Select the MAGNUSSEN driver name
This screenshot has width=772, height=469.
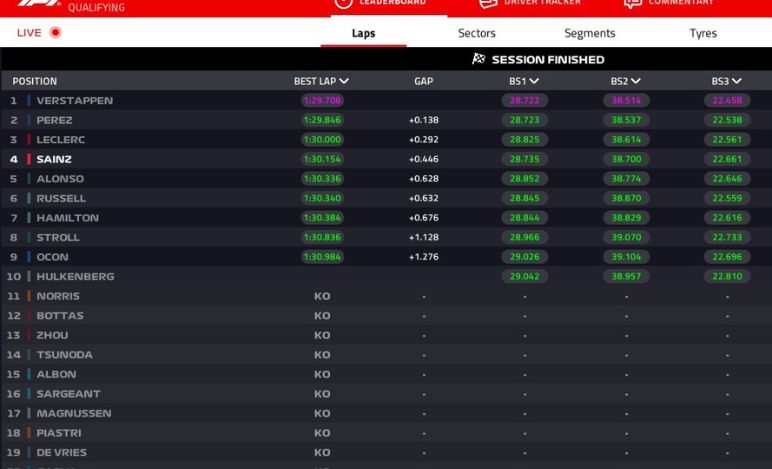(x=74, y=413)
